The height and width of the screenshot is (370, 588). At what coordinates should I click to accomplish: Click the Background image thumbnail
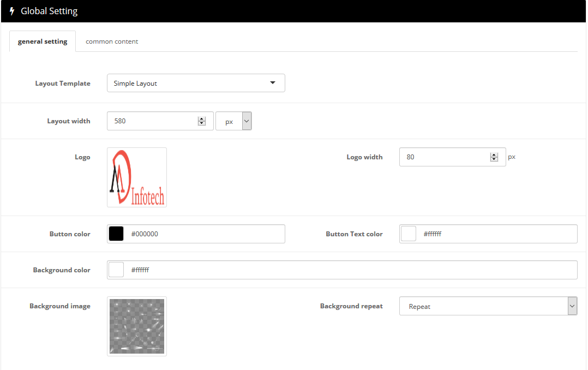point(137,326)
